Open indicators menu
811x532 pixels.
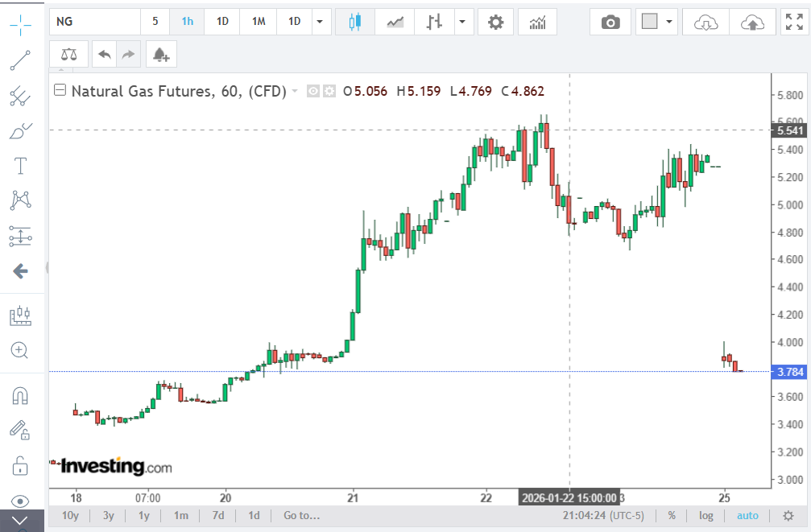[x=537, y=22]
